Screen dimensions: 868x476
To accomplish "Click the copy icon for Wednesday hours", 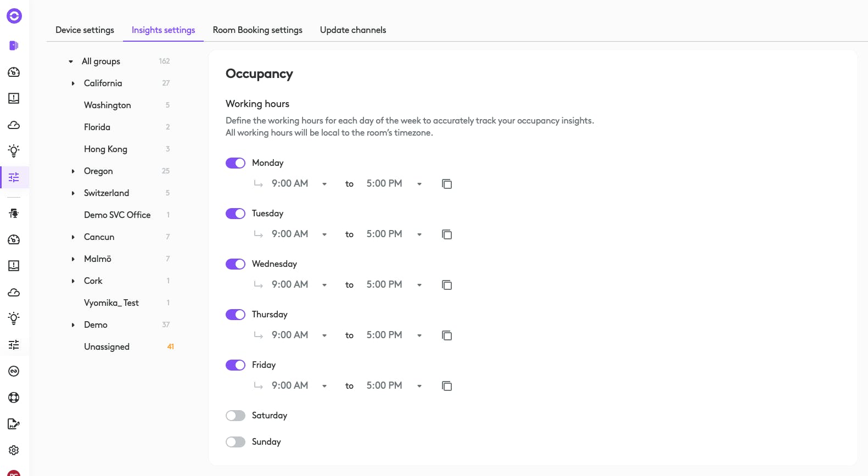I will (447, 285).
